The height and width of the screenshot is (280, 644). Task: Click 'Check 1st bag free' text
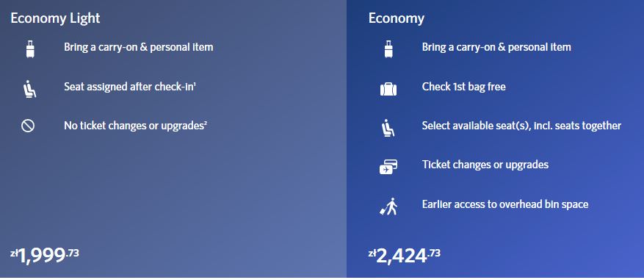point(463,87)
